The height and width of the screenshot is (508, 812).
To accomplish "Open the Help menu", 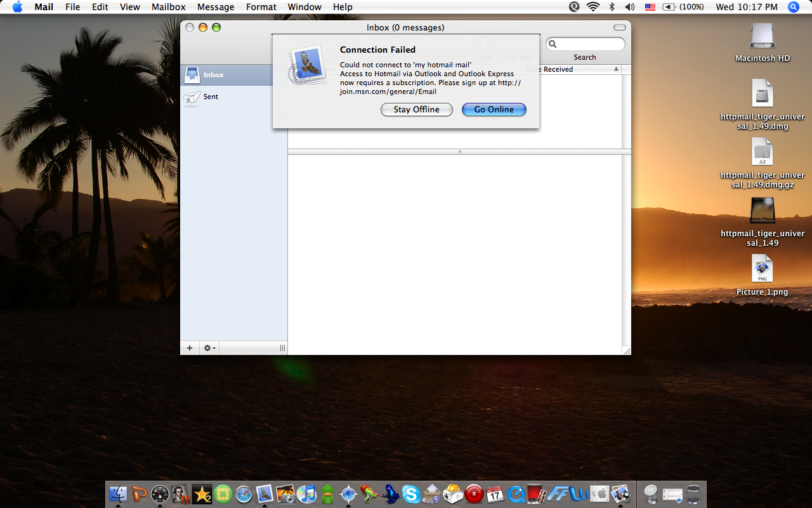I will coord(343,7).
